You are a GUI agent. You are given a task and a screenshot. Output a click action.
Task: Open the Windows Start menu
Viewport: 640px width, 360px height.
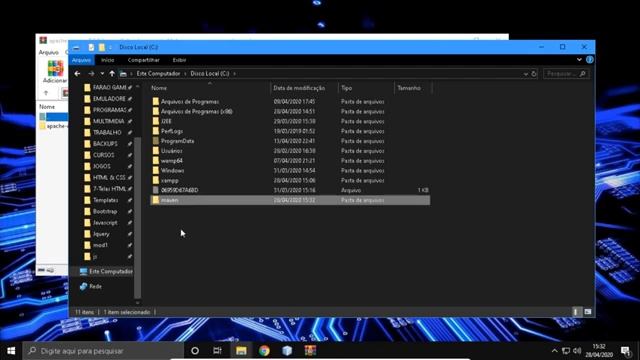[x=11, y=351]
